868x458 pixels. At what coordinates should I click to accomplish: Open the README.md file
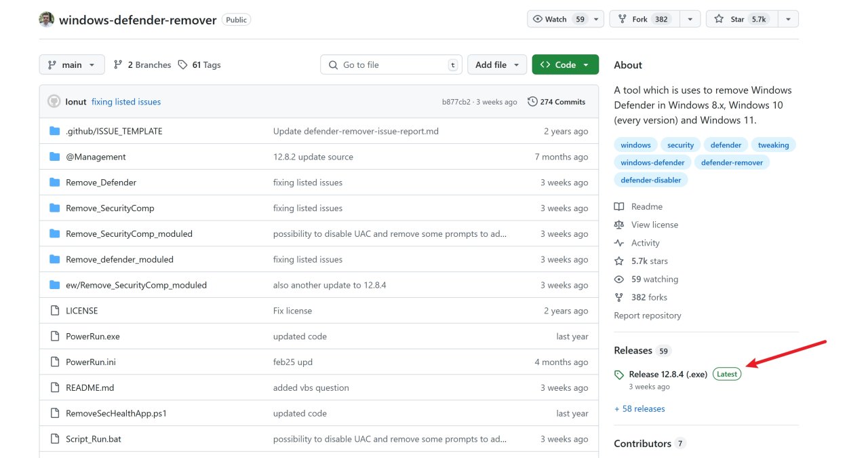90,388
